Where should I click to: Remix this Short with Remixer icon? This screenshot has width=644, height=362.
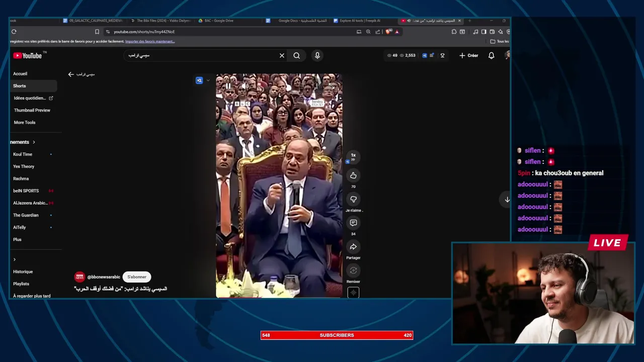353,270
